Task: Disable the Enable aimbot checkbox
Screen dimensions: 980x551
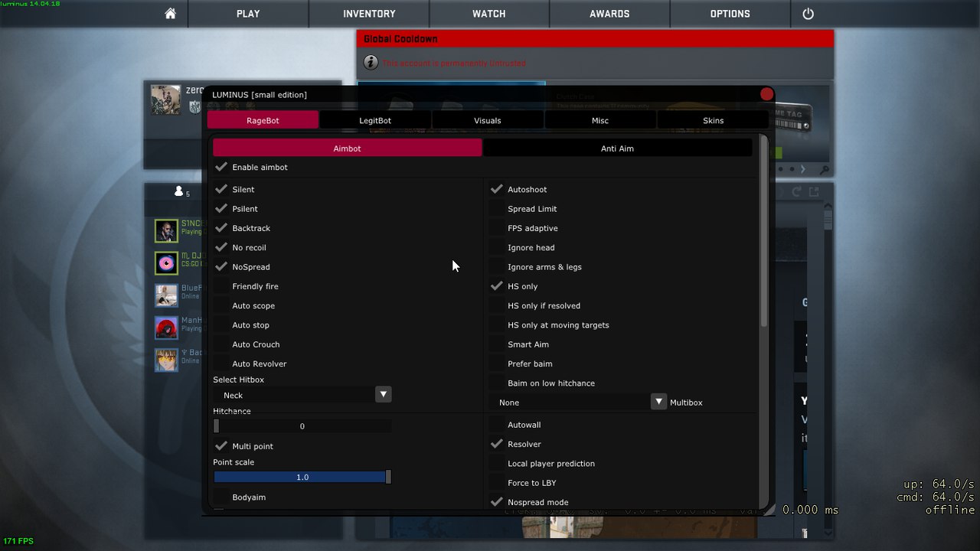Action: (221, 167)
